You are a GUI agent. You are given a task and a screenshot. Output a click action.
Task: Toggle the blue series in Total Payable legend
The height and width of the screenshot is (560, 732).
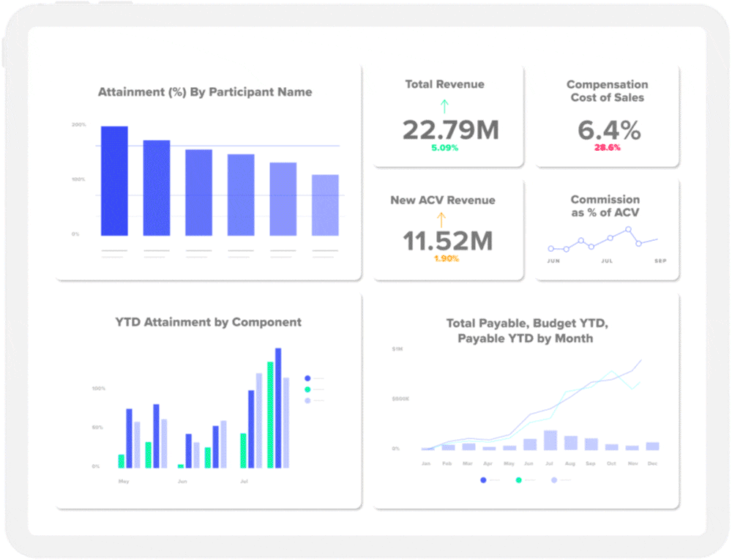coord(483,479)
